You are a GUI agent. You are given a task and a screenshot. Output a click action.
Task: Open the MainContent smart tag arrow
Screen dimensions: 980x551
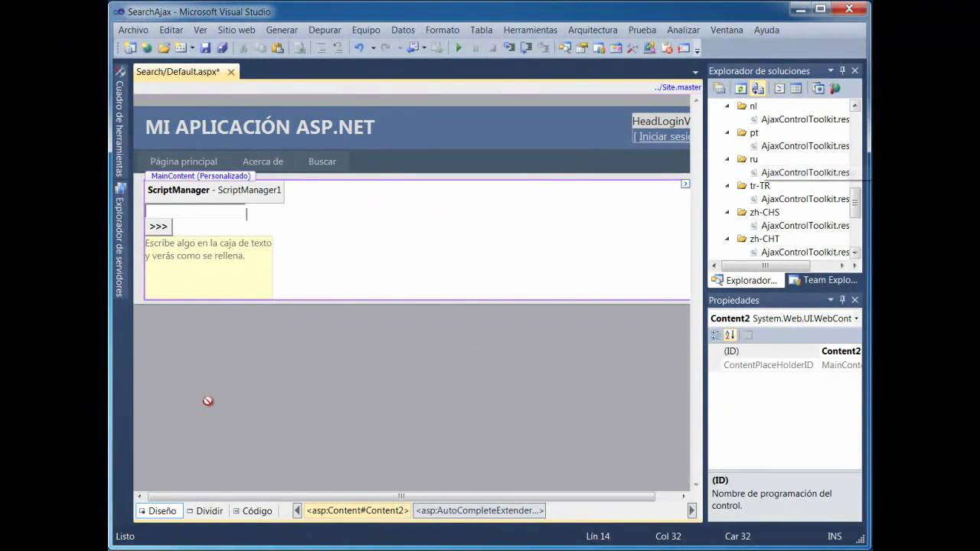[x=685, y=184]
